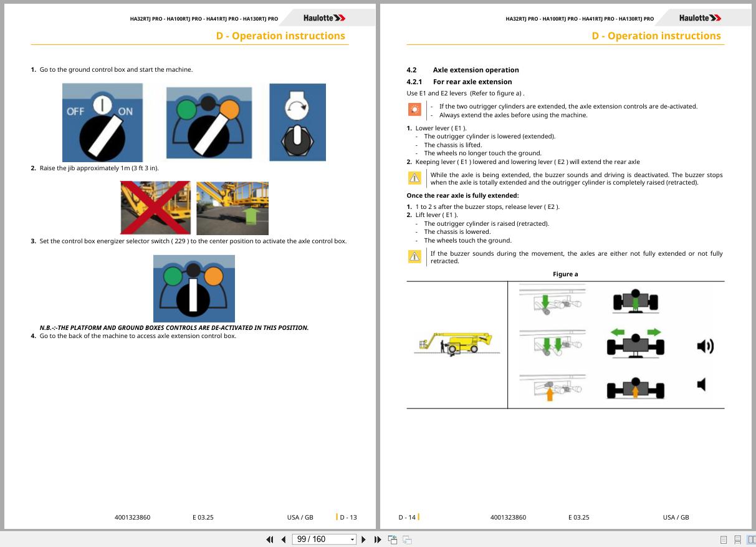
Task: Switch to single page view
Action: (x=724, y=540)
